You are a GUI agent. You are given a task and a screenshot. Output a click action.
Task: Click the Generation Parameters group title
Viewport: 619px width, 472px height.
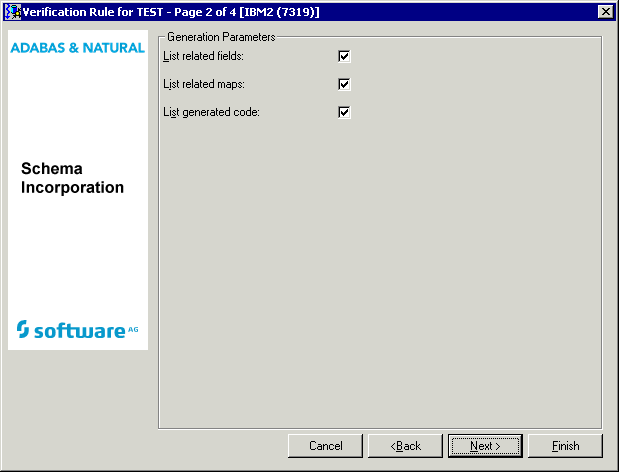(221, 37)
